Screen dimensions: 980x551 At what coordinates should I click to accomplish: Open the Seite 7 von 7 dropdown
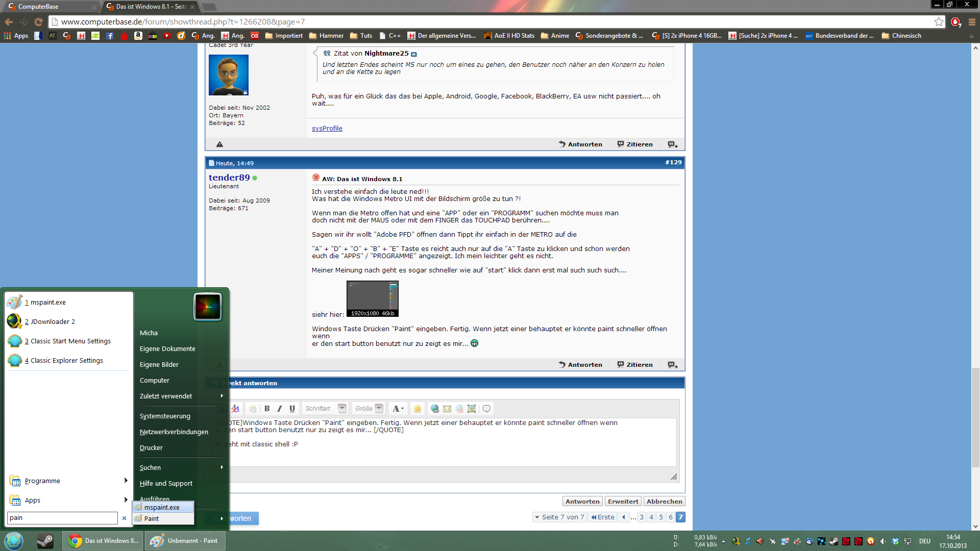[x=559, y=517]
